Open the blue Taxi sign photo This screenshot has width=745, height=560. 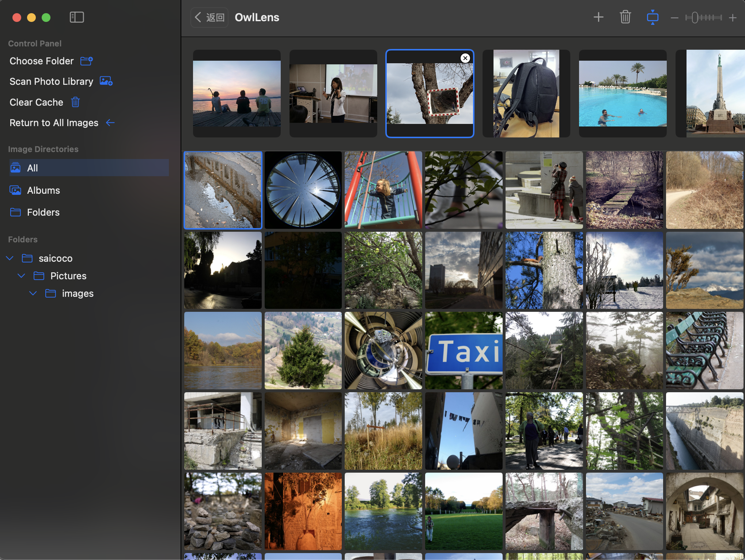[x=464, y=351]
